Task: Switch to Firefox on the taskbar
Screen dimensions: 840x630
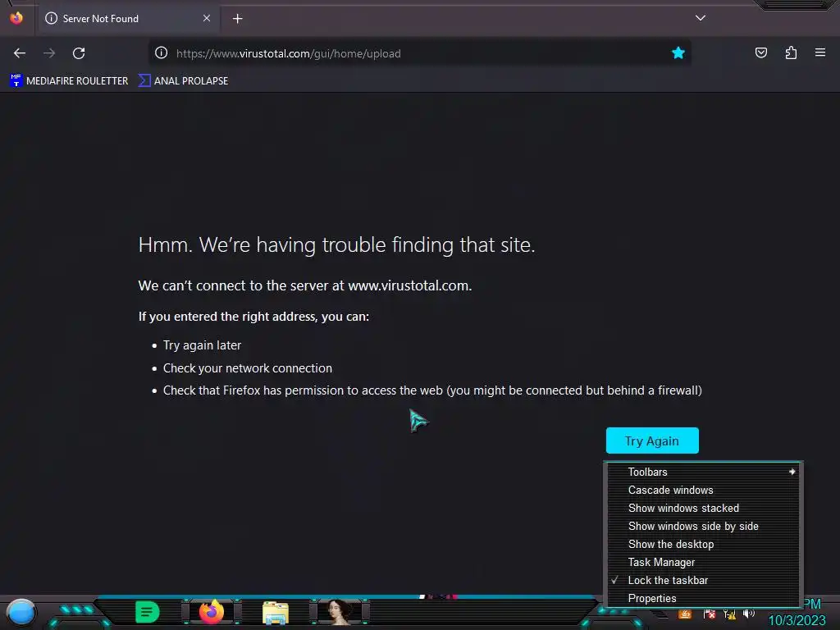Action: coord(212,612)
